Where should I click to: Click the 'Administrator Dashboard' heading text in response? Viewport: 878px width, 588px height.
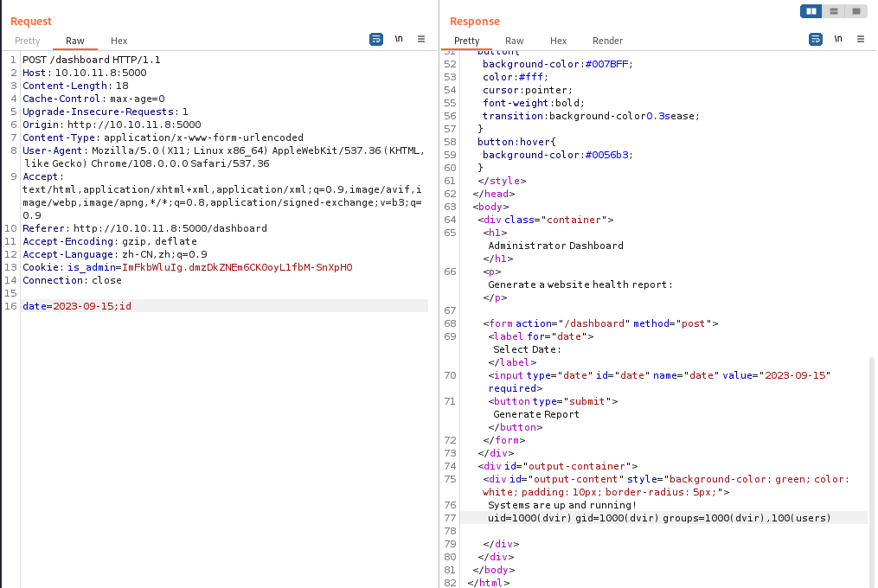[555, 246]
